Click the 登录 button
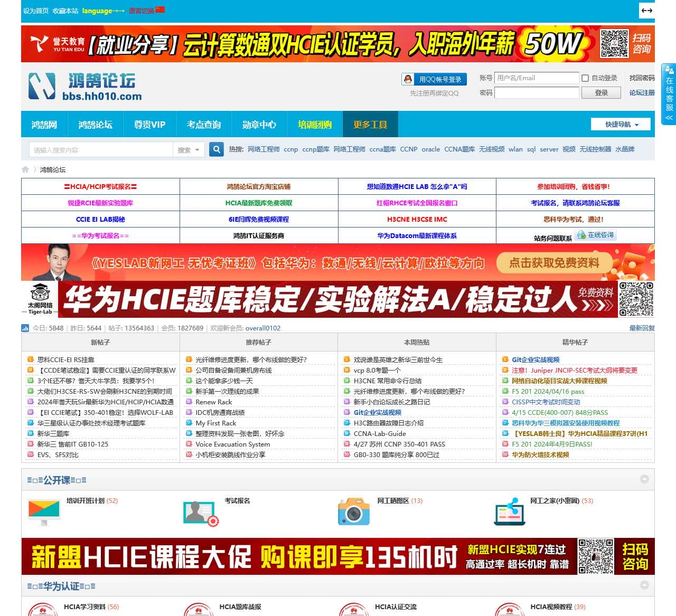 [x=602, y=93]
